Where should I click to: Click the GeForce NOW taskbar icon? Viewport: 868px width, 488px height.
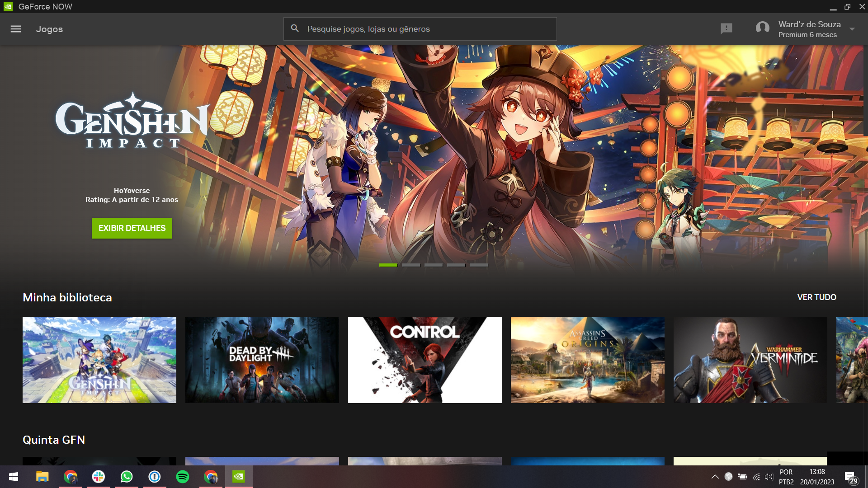[x=239, y=477]
